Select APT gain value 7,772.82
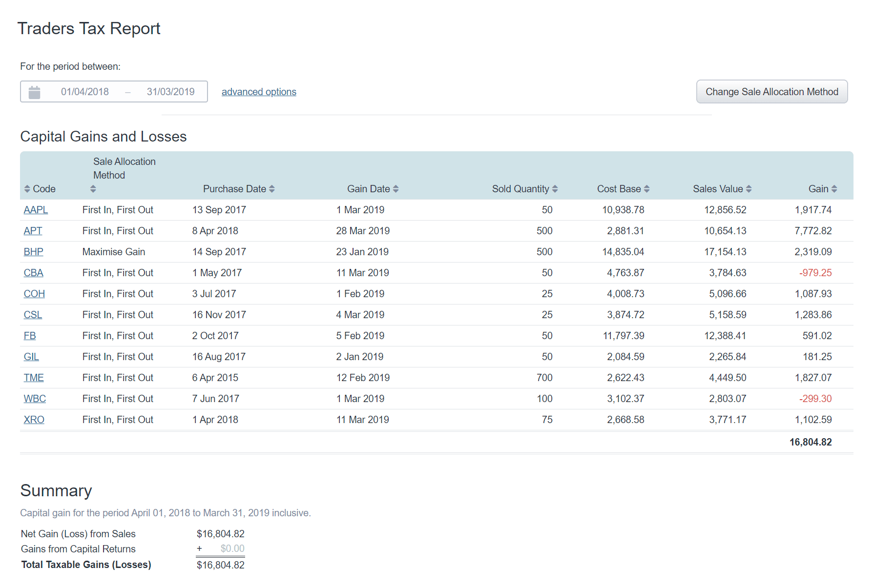This screenshot has height=588, width=874. click(813, 231)
